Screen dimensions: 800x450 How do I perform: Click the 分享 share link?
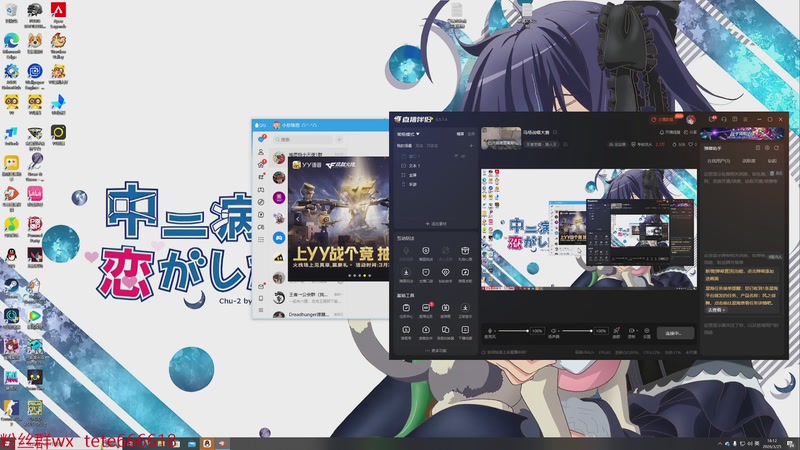pos(690,132)
